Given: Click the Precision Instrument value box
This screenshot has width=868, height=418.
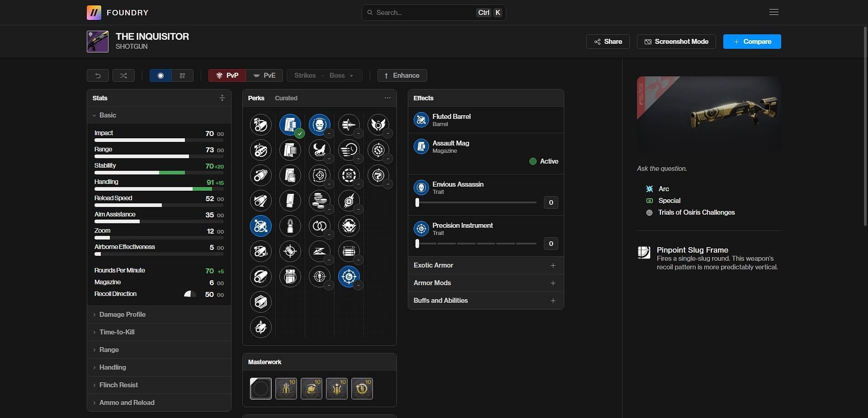Looking at the screenshot, I should (x=551, y=244).
